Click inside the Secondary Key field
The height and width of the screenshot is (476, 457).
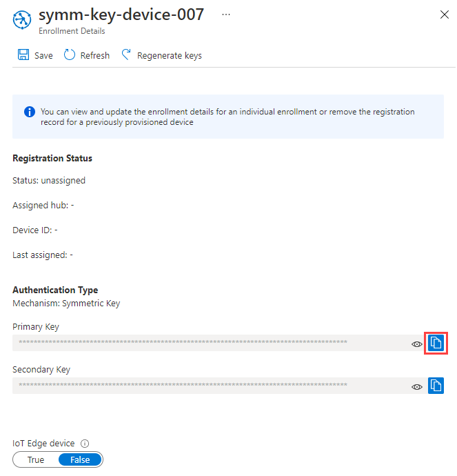coord(207,386)
